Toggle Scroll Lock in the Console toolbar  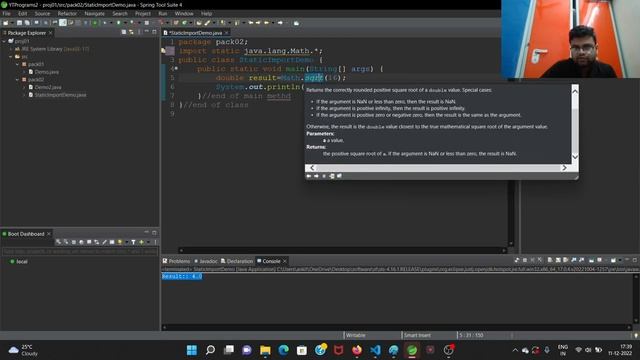coord(558,260)
